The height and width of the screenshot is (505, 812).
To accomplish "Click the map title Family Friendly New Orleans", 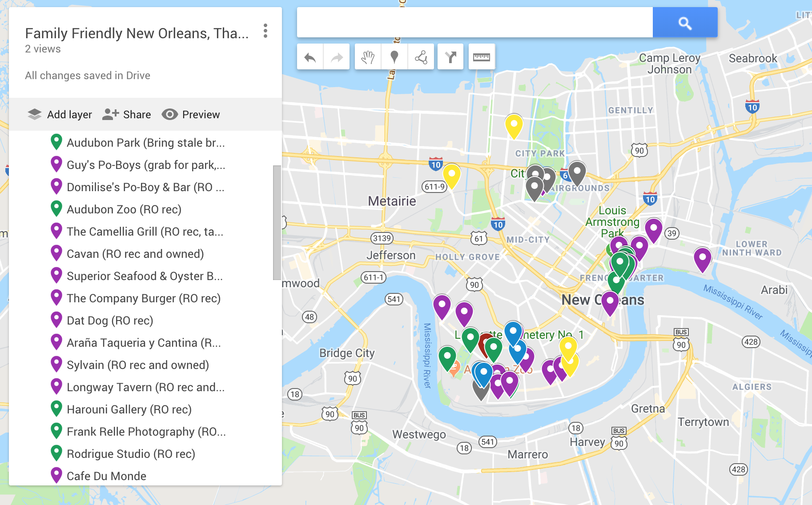I will point(137,33).
